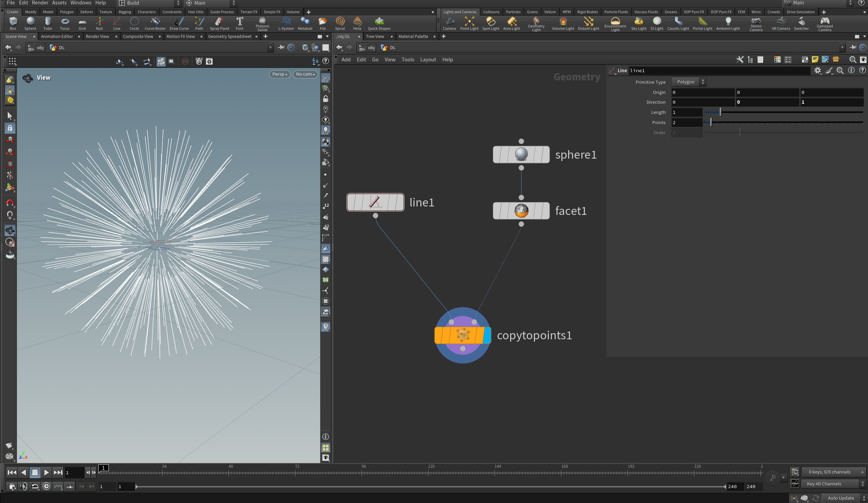The image size is (868, 503).
Task: Click the Font shelf tool
Action: coord(239,23)
